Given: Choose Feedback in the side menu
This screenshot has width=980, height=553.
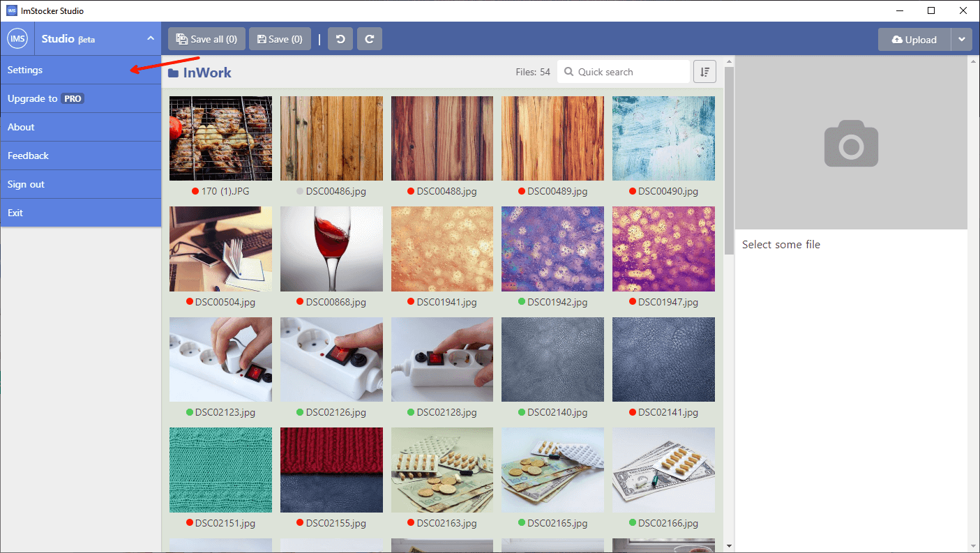Looking at the screenshot, I should pyautogui.click(x=81, y=156).
